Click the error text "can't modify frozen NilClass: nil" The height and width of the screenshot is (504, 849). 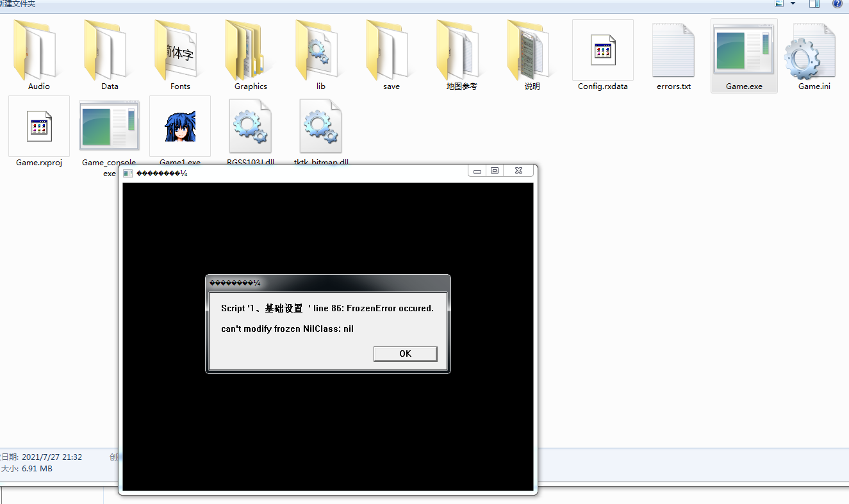click(287, 329)
